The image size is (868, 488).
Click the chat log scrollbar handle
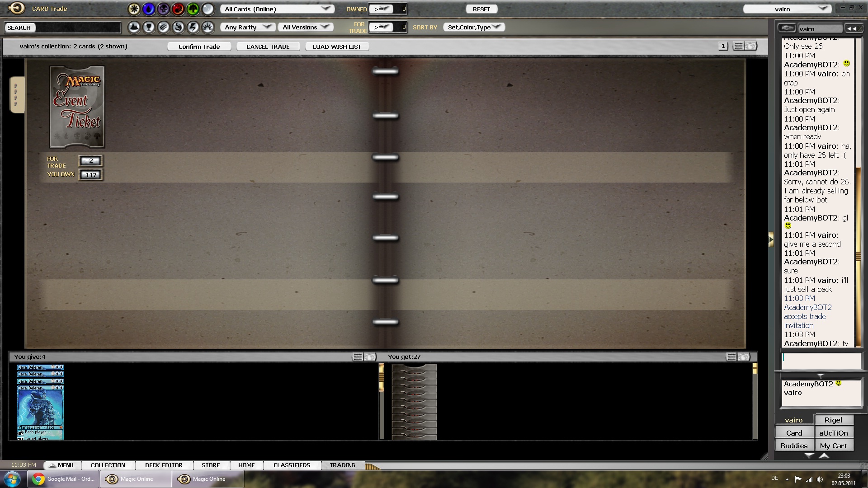pos(858,256)
